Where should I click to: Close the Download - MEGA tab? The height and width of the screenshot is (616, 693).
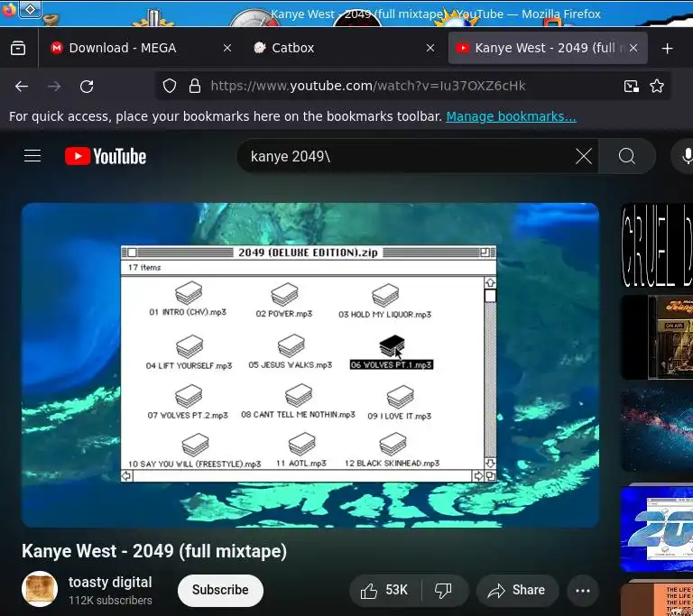click(227, 48)
